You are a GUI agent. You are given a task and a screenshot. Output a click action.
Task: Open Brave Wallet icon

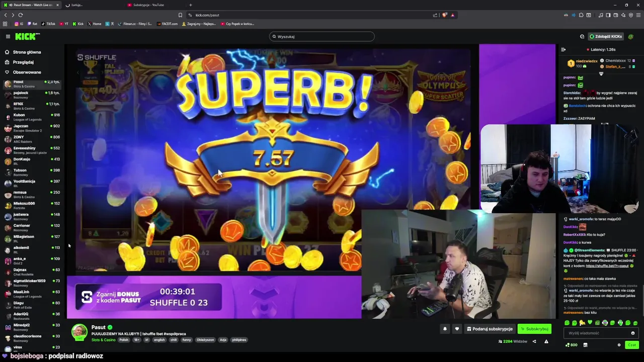click(616, 15)
